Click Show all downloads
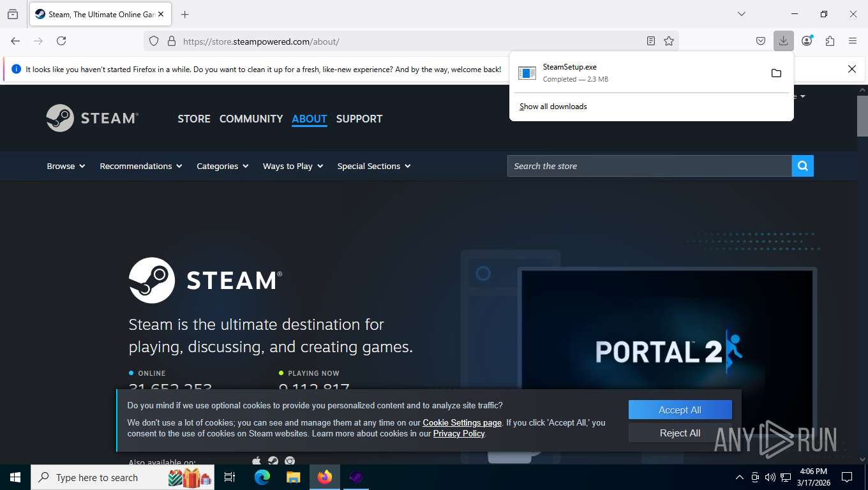The width and height of the screenshot is (868, 490). pos(553,107)
